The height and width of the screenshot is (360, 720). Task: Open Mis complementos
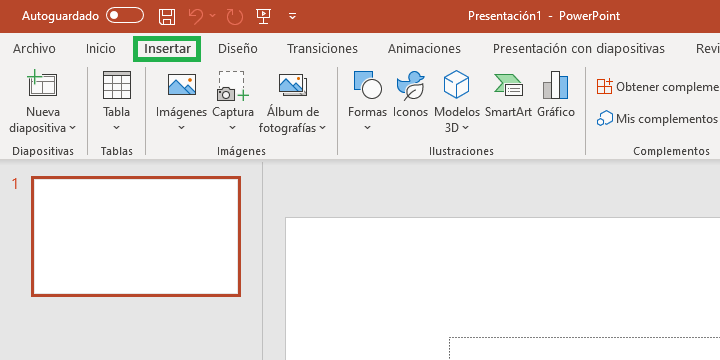pyautogui.click(x=658, y=119)
